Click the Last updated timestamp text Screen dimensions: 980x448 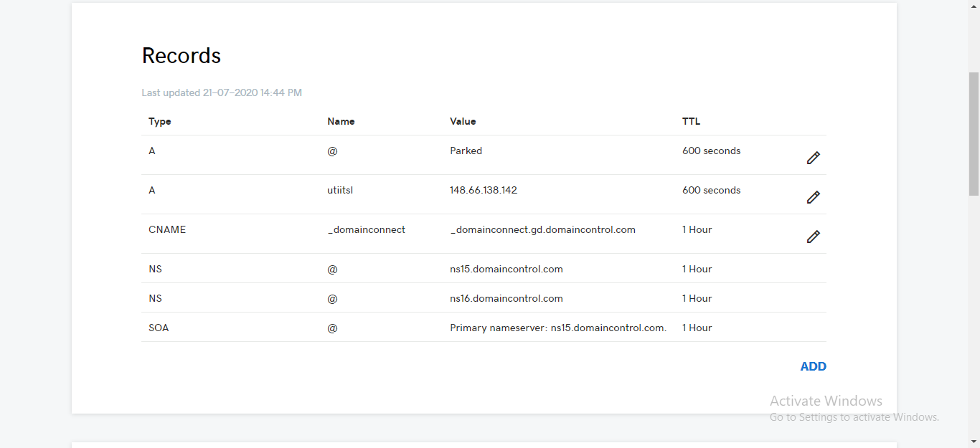click(x=222, y=92)
